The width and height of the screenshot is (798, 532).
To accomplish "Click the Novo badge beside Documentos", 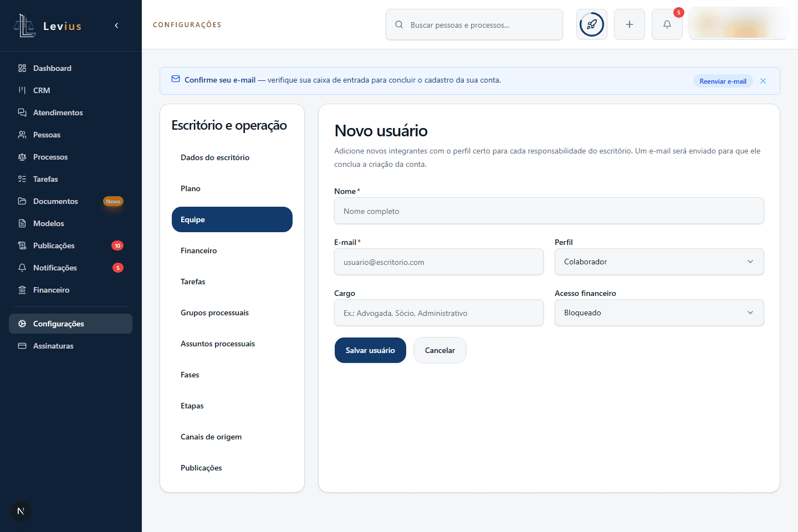I will pos(113,202).
